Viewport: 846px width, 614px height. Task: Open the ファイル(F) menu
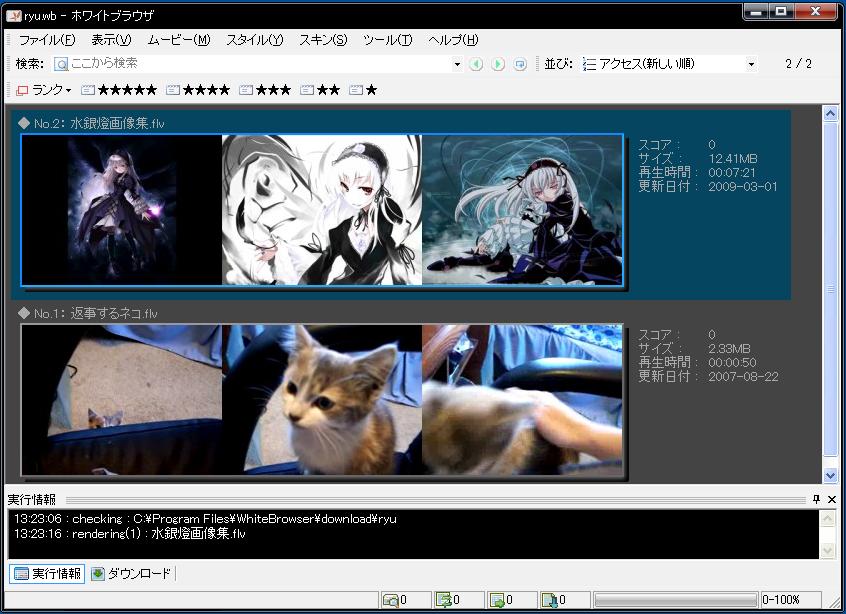tap(47, 40)
